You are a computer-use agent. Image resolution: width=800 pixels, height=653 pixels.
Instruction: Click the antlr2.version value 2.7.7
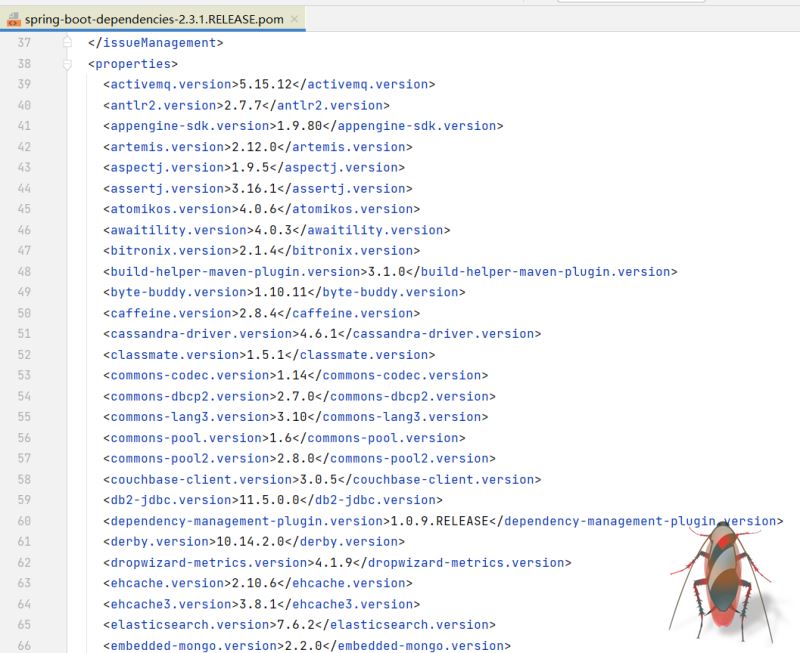[242, 106]
